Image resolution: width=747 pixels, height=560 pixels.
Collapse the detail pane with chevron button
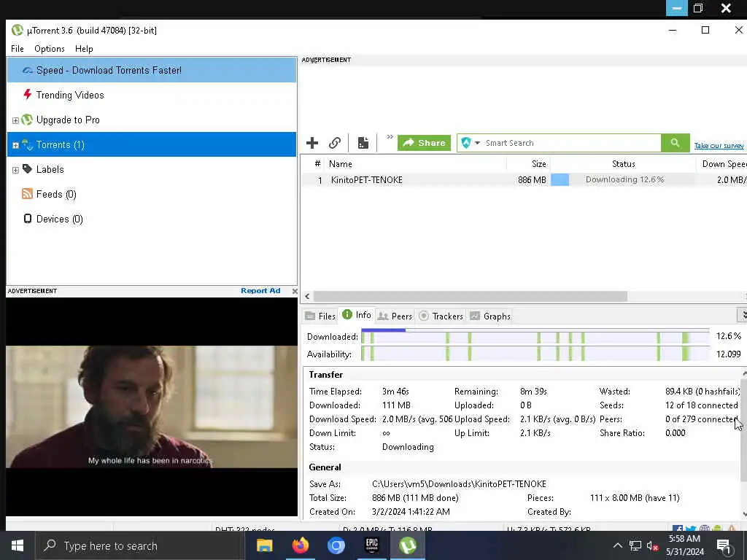tap(743, 315)
